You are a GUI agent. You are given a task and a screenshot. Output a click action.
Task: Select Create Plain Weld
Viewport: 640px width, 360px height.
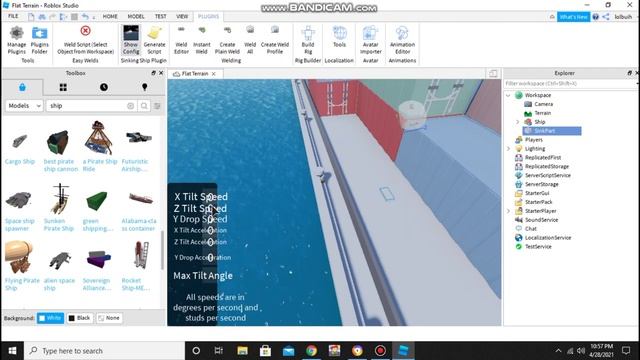(x=227, y=40)
